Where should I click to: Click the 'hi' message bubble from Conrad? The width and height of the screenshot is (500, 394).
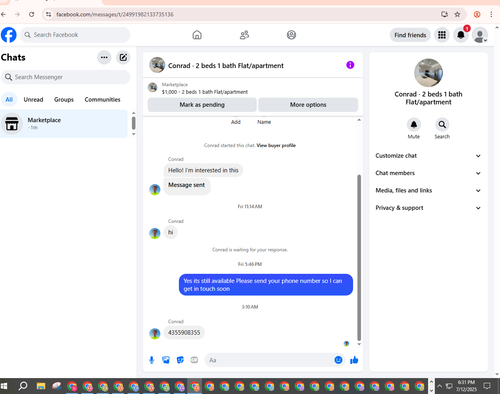170,232
